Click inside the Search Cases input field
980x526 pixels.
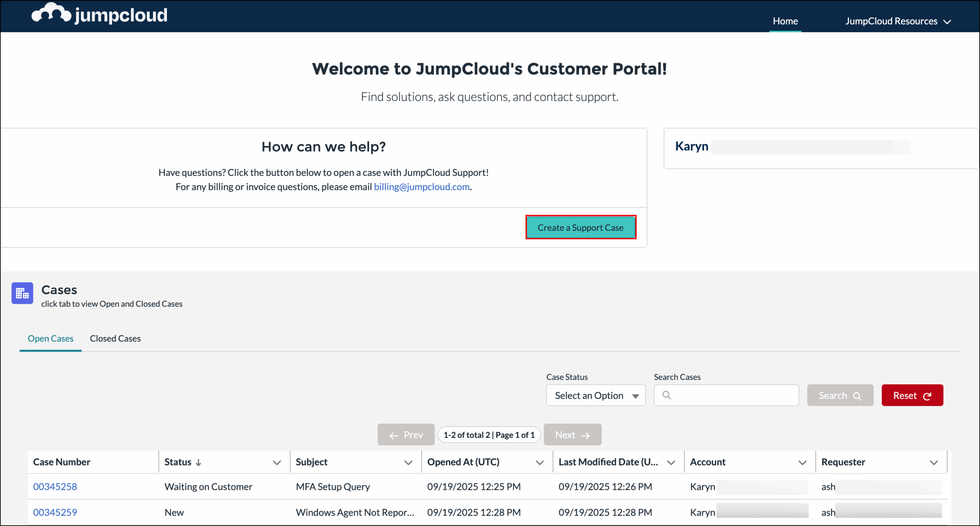point(727,395)
